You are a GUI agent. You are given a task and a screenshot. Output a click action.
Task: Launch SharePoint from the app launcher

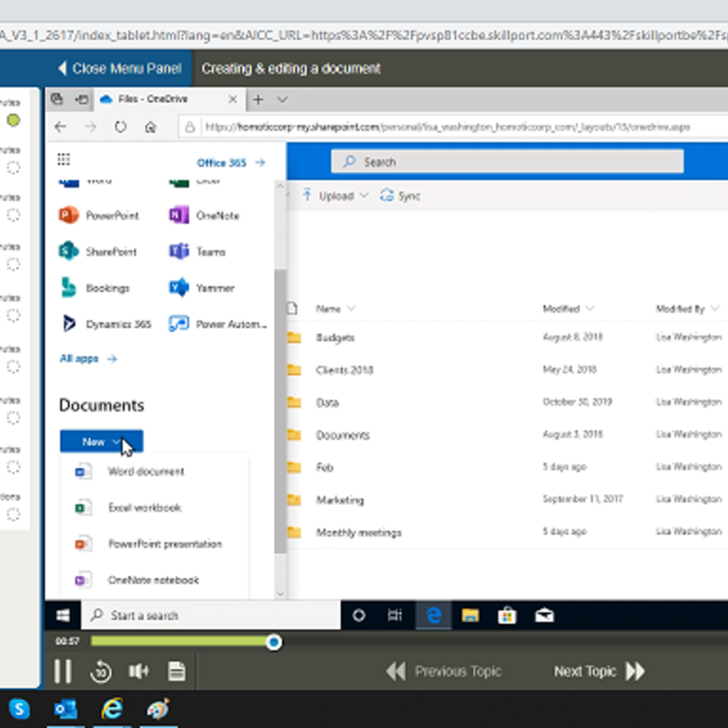97,252
